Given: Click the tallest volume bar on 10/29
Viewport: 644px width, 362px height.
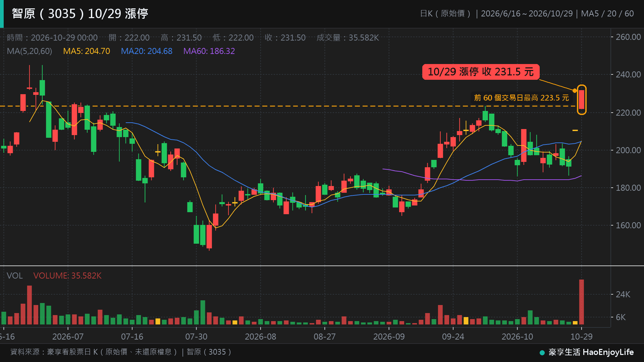Looking at the screenshot, I should [582, 302].
